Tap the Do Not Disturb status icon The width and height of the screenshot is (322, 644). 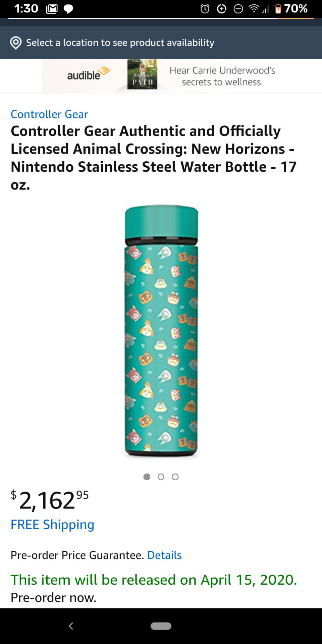pos(238,9)
